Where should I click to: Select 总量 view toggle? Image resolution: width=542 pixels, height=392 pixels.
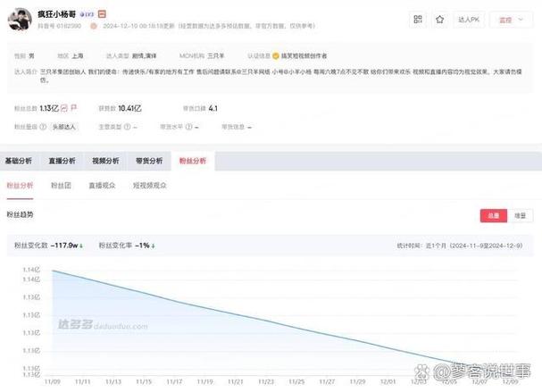pyautogui.click(x=491, y=215)
